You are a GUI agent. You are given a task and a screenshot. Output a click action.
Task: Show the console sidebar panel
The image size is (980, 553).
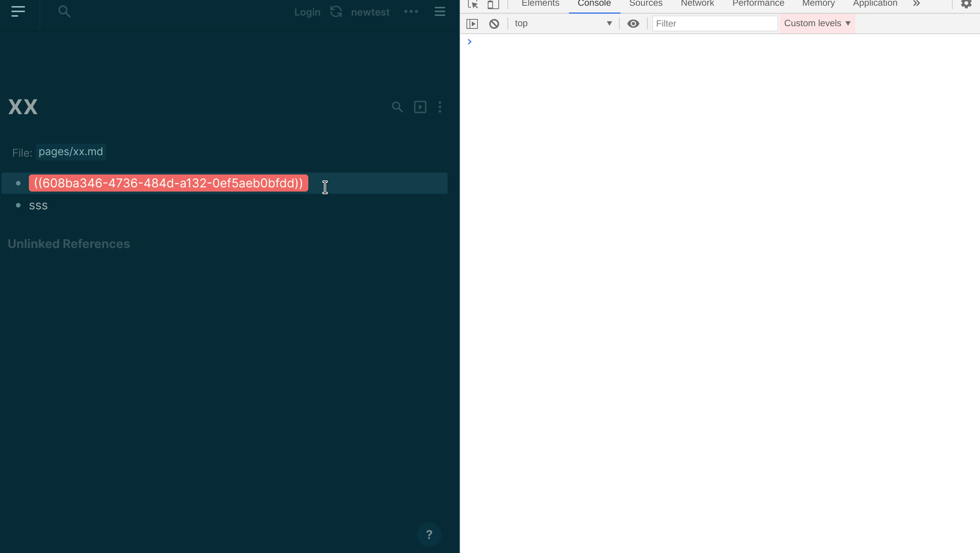472,23
